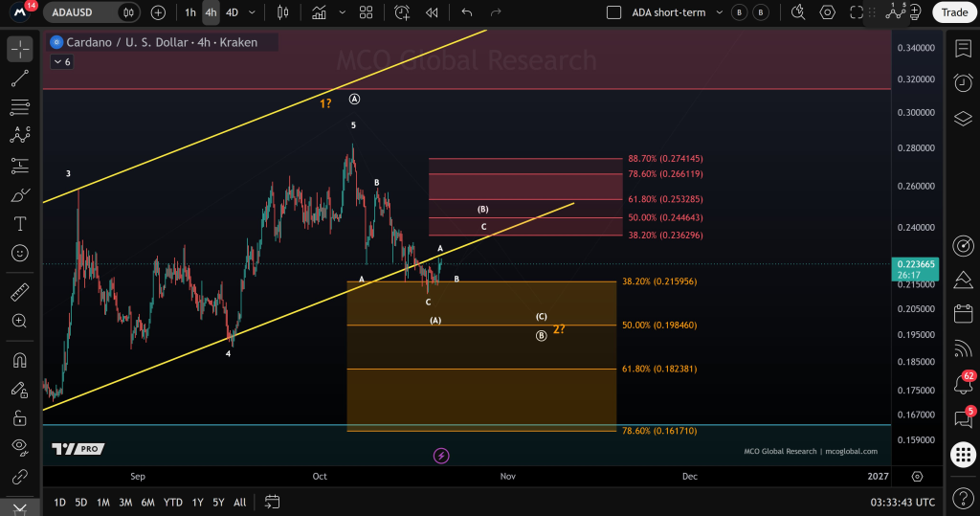Click the purple lightning event marker
This screenshot has width=980, height=516.
(441, 456)
